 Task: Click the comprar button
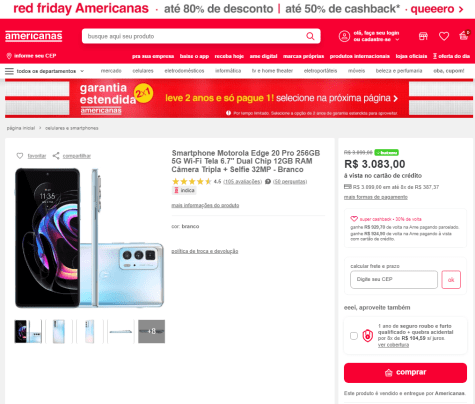coord(405,373)
